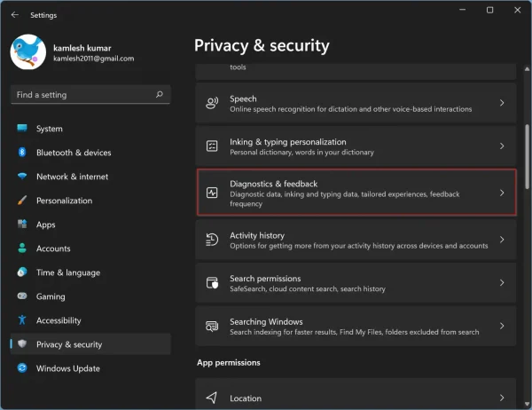Click the bird profile avatar

(28, 51)
